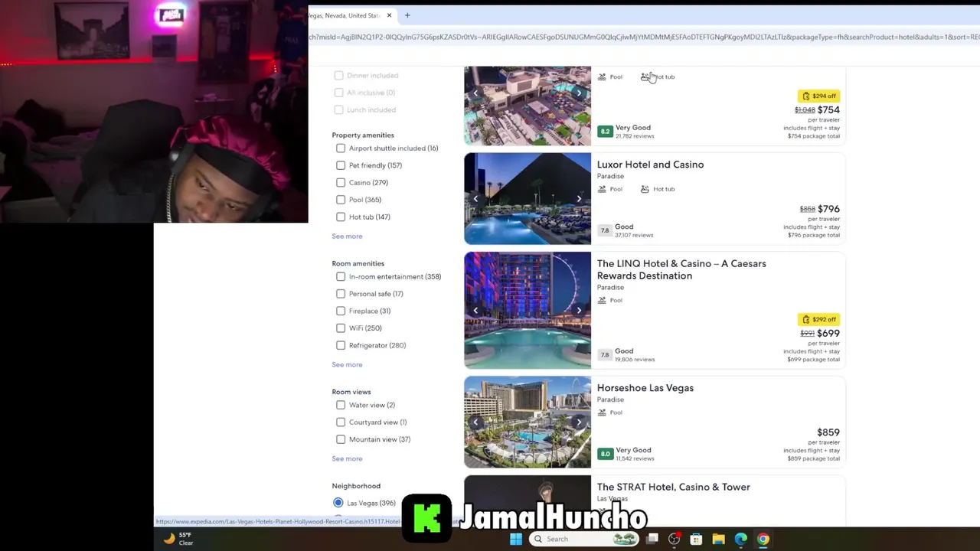This screenshot has height=551, width=980.
Task: Open Google Chrome from the taskbar
Action: click(763, 539)
